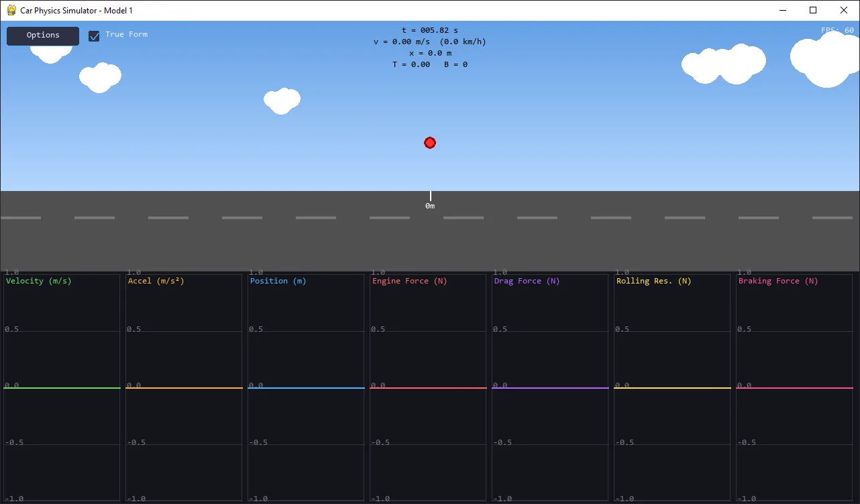Image resolution: width=860 pixels, height=504 pixels.
Task: Click the 0m road distance marker
Action: pyautogui.click(x=430, y=206)
